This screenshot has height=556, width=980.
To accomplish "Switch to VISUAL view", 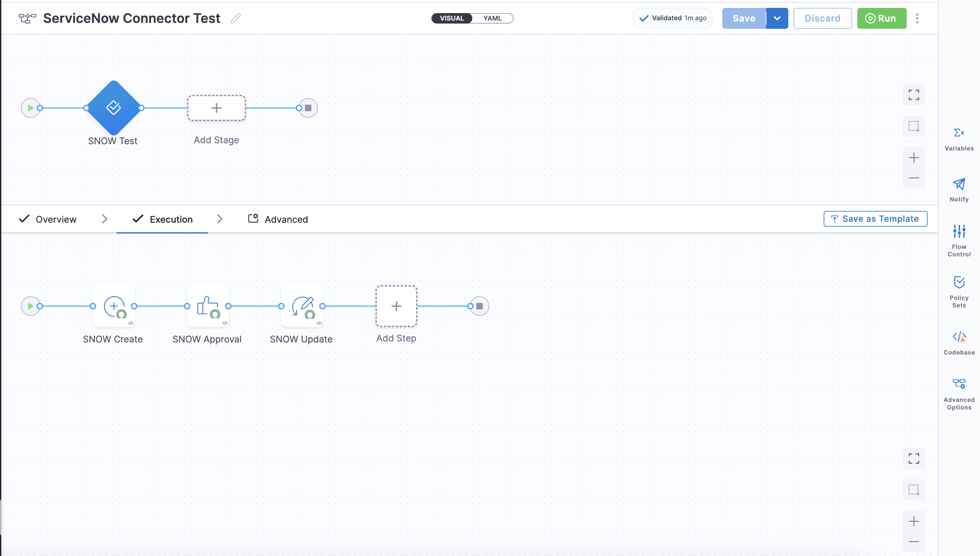I will (x=451, y=18).
